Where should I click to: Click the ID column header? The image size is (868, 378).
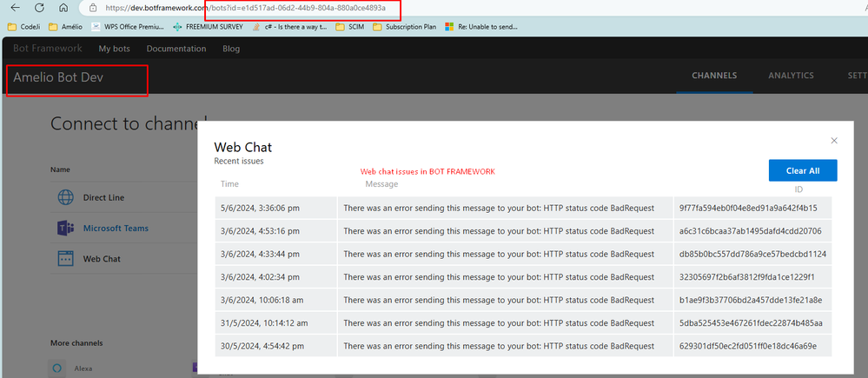pyautogui.click(x=798, y=189)
